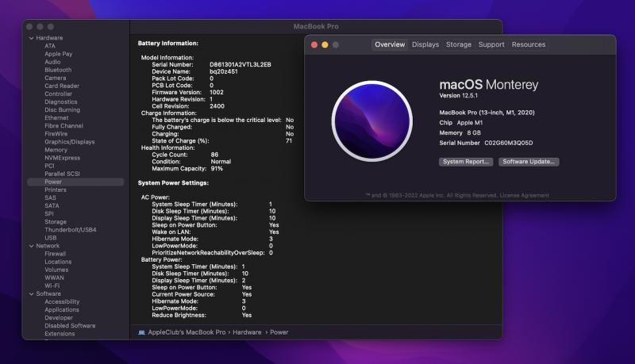This screenshot has height=364, width=635.
Task: Select Card Reader in the sidebar
Action: click(x=62, y=86)
